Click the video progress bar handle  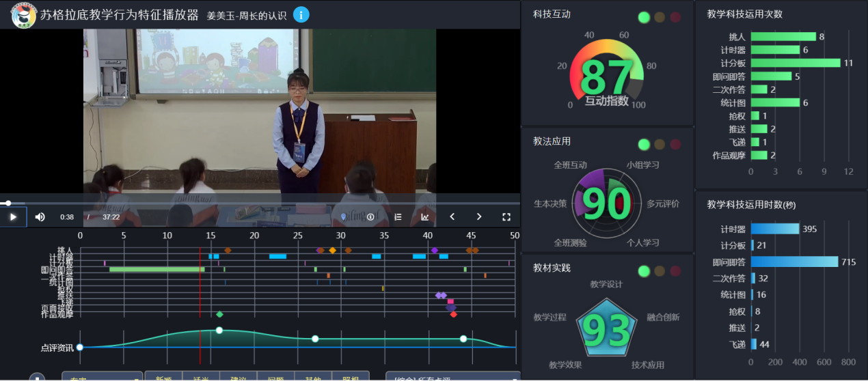(8, 203)
